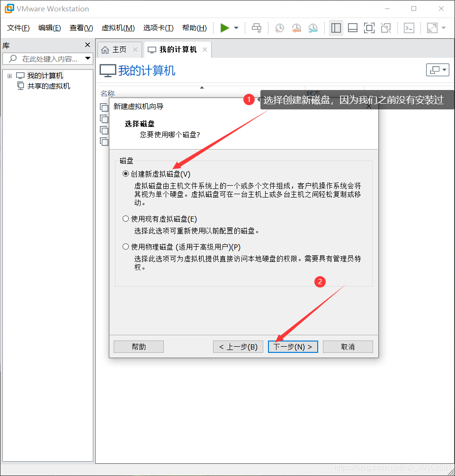Close the 我的计算机 tab
The width and height of the screenshot is (455, 476).
(x=205, y=49)
